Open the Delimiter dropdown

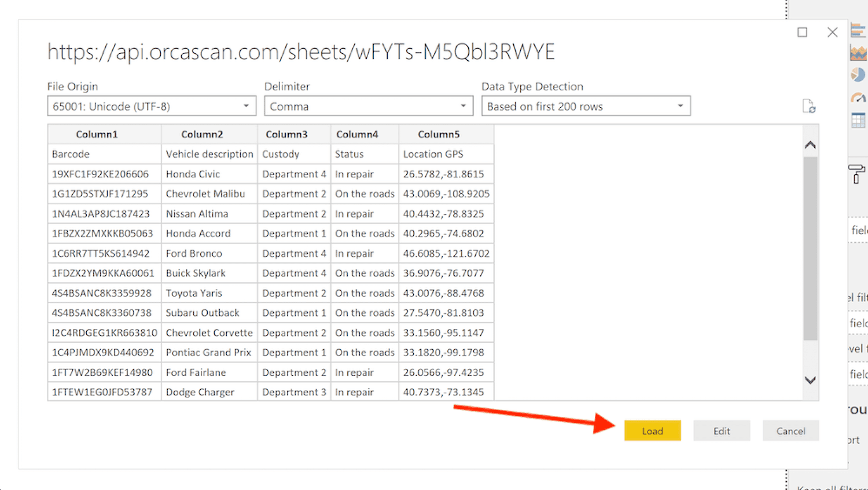pyautogui.click(x=463, y=106)
